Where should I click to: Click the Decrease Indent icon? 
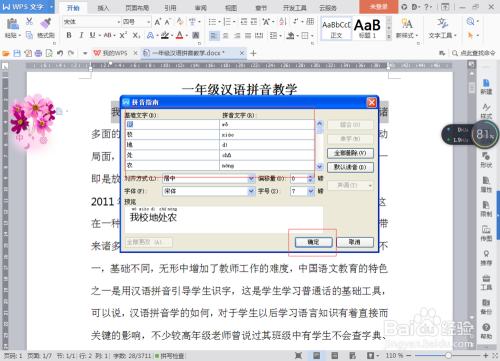(x=244, y=22)
